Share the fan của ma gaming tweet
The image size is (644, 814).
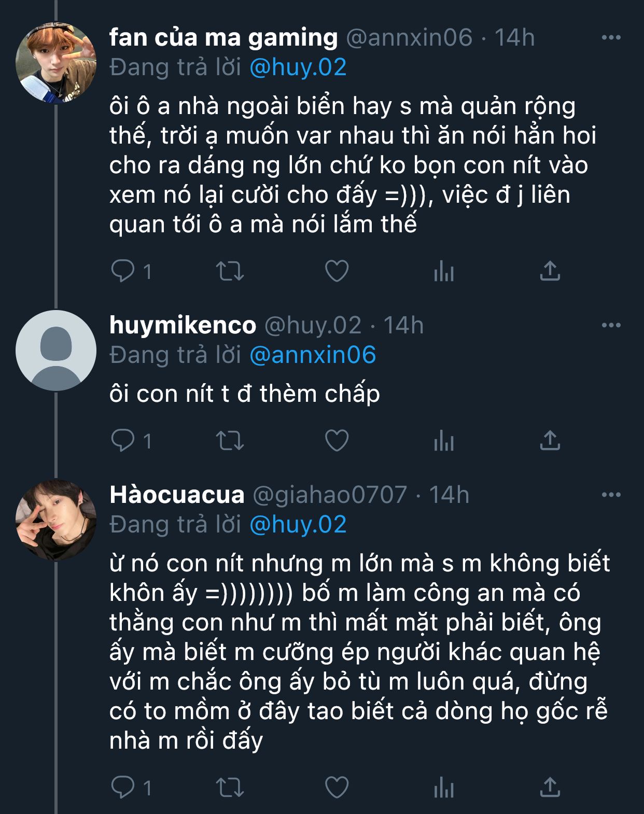click(550, 271)
